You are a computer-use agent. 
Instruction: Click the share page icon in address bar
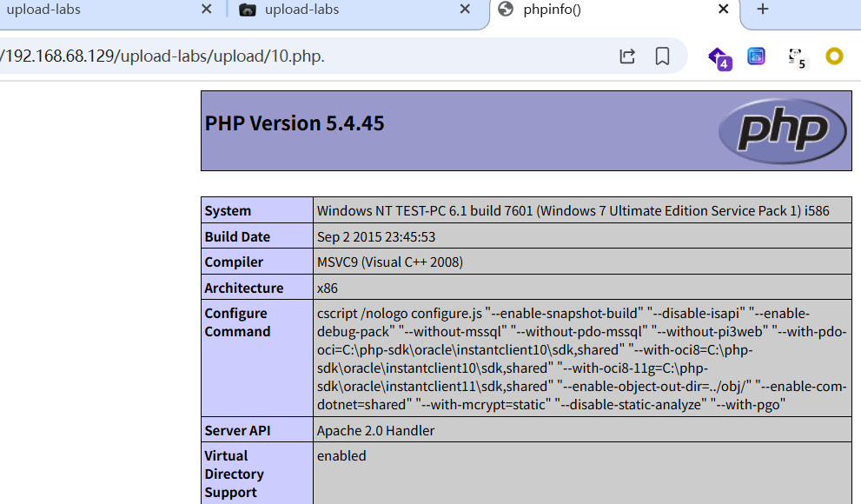(x=627, y=56)
